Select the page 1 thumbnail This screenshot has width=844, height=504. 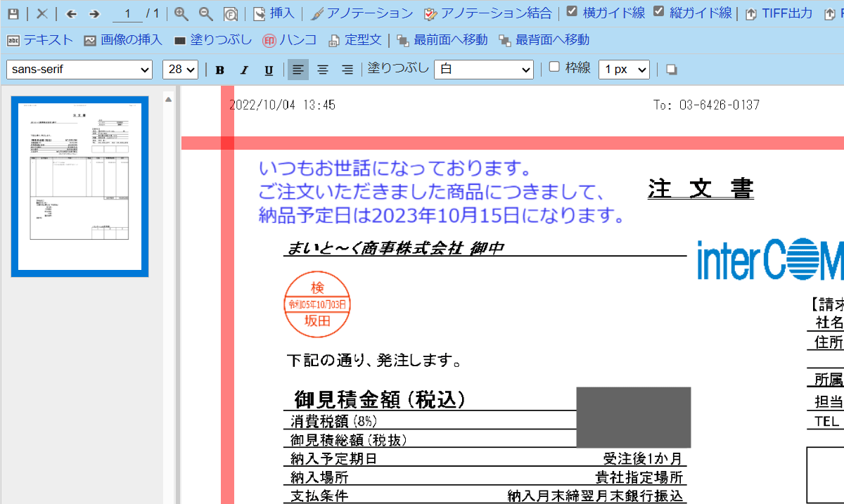tap(79, 186)
